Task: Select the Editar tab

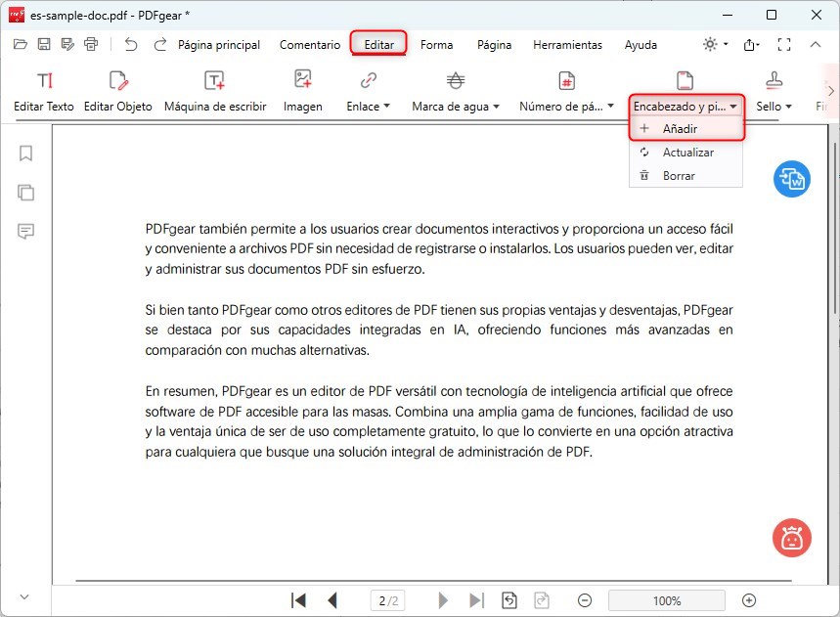Action: 378,45
